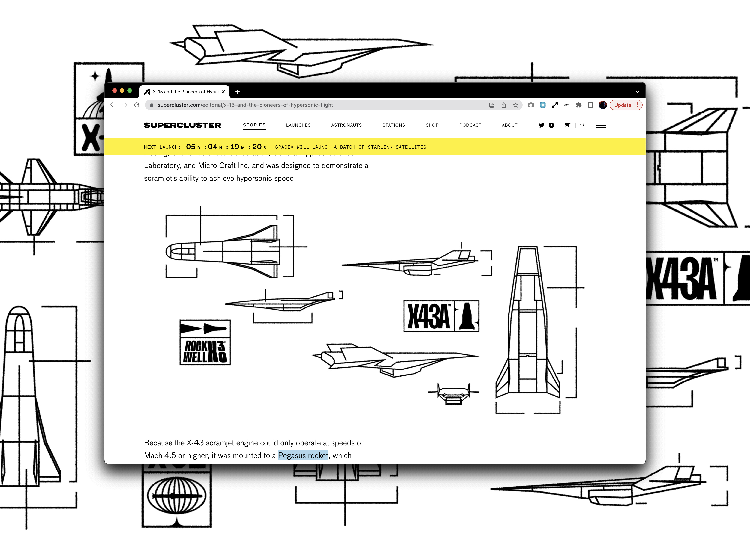This screenshot has height=560, width=750.
Task: Click the lock icon in the address bar
Action: [x=151, y=105]
